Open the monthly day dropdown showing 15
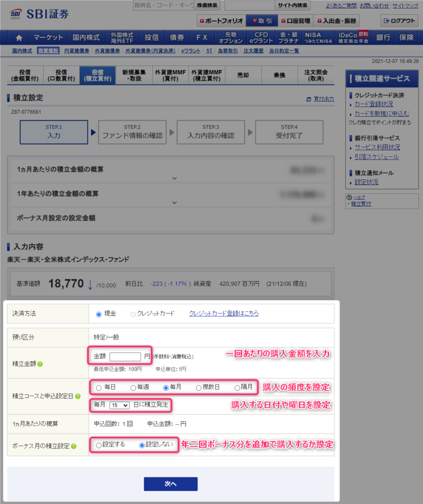 click(119, 406)
